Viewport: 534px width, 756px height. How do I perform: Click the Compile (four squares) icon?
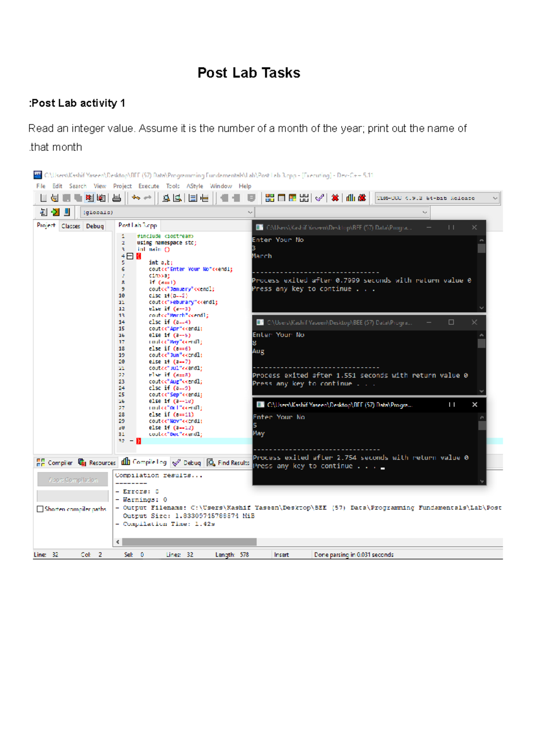click(270, 198)
